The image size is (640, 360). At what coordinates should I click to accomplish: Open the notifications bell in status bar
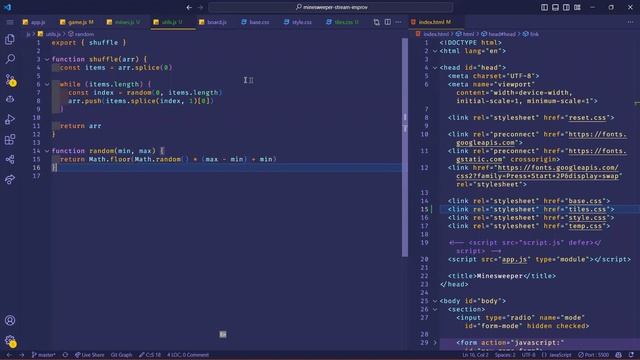pyautogui.click(x=631, y=355)
